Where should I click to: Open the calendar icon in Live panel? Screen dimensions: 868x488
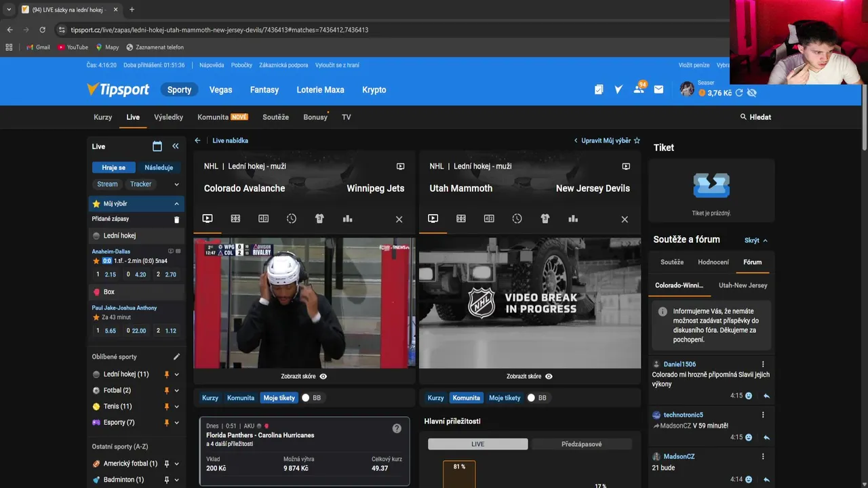pyautogui.click(x=157, y=146)
